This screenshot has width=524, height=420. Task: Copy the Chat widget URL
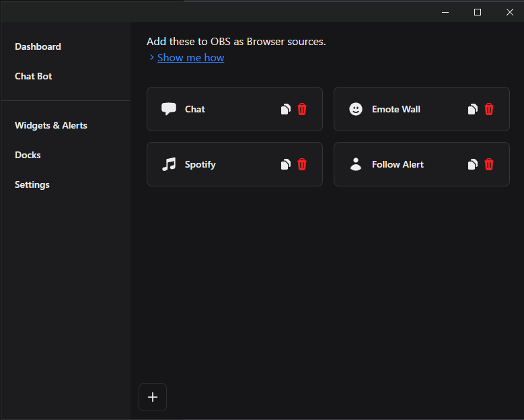click(x=286, y=109)
